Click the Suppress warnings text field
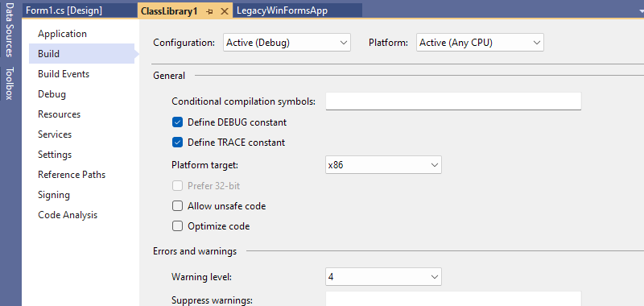The height and width of the screenshot is (306, 644). [x=453, y=299]
